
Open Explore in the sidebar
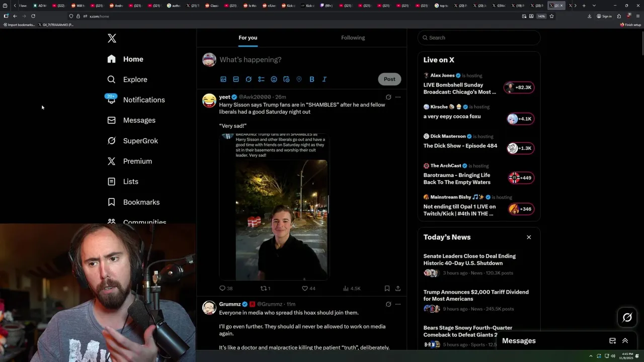(127, 79)
